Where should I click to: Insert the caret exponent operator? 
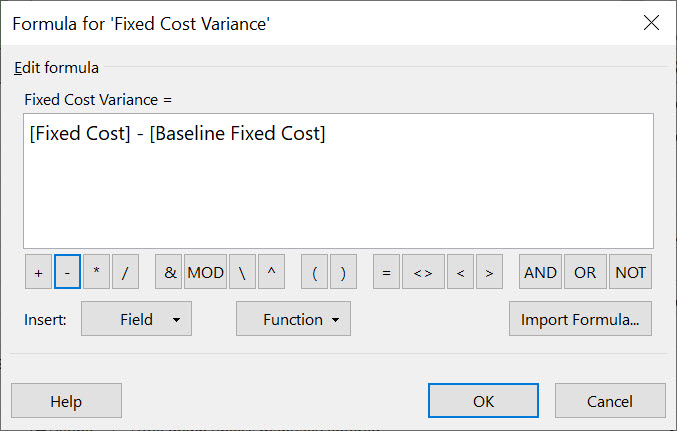pyautogui.click(x=271, y=272)
